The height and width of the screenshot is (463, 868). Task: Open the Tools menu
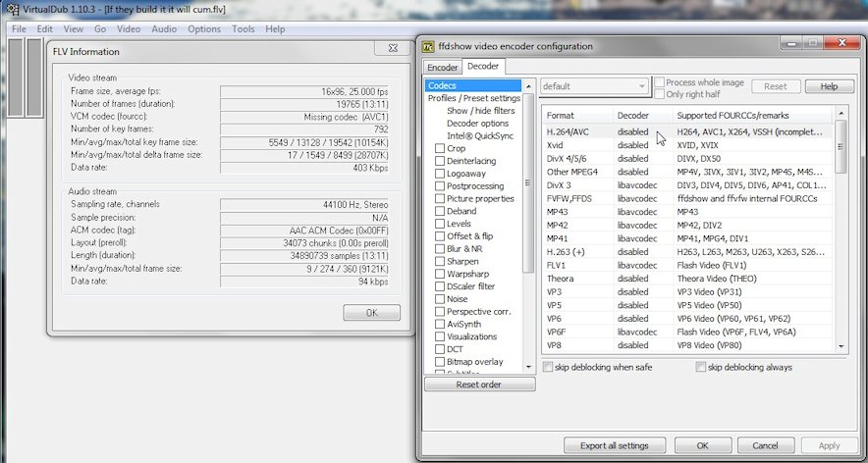(x=243, y=28)
